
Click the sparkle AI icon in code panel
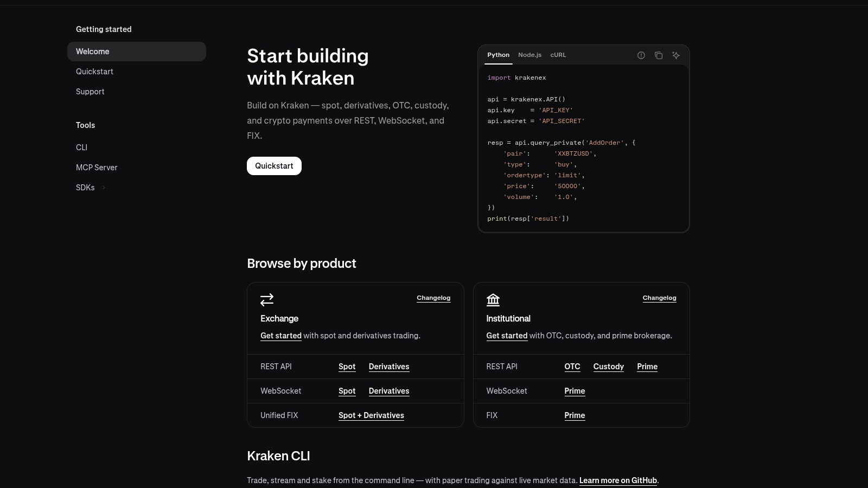tap(676, 55)
